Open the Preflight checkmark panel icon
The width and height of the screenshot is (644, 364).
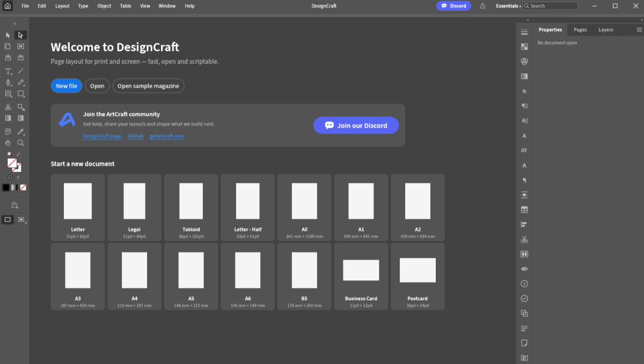524,299
